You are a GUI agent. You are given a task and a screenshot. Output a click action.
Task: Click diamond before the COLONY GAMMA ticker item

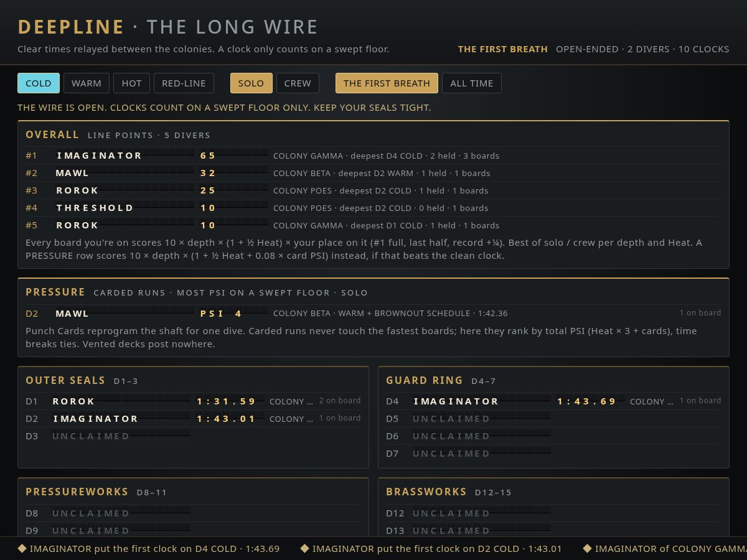(x=587, y=549)
